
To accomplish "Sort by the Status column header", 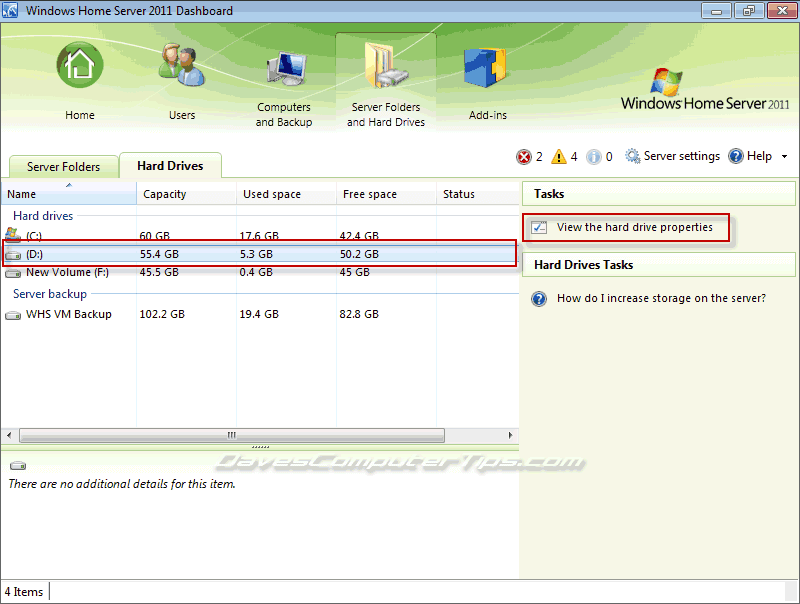I will click(x=478, y=193).
